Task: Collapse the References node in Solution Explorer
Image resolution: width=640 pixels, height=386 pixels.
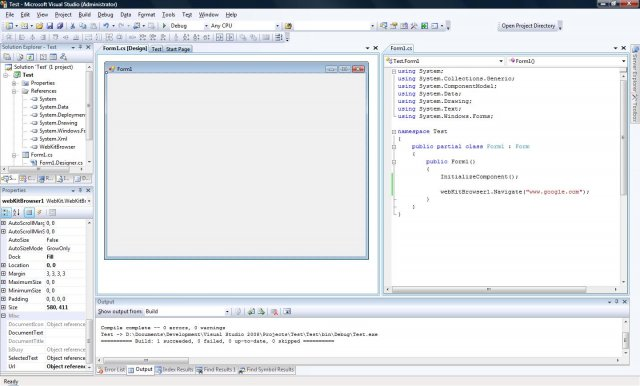Action: [x=14, y=91]
